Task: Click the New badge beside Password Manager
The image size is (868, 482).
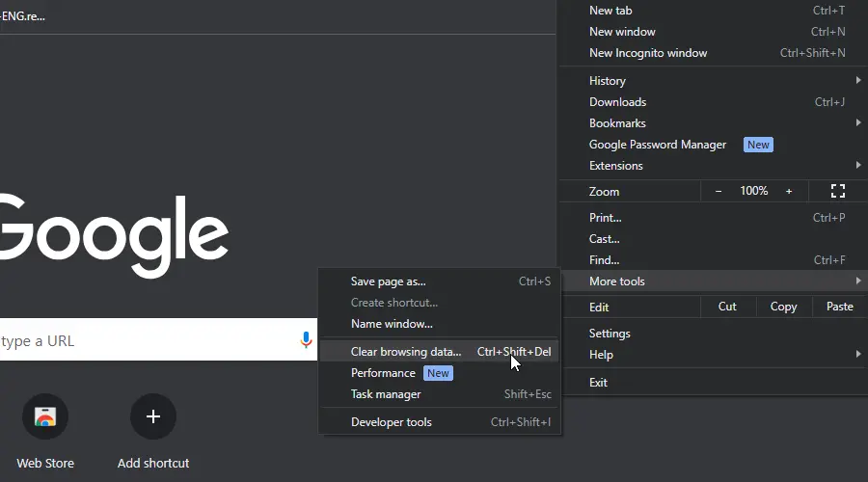Action: click(x=758, y=145)
